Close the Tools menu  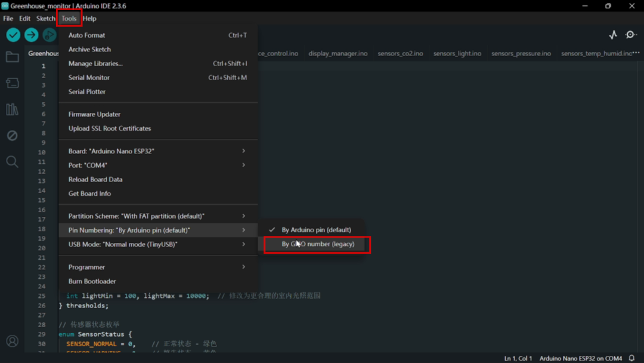(69, 18)
